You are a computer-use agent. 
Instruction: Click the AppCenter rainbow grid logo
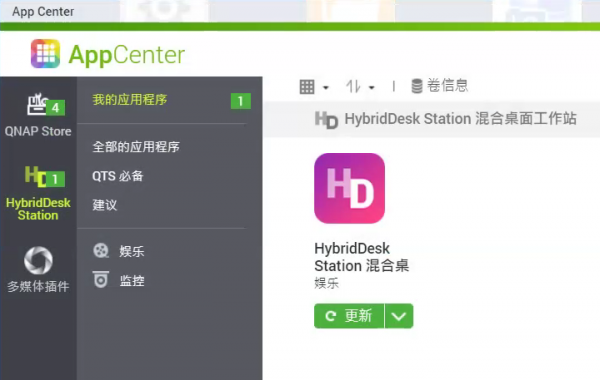point(45,54)
